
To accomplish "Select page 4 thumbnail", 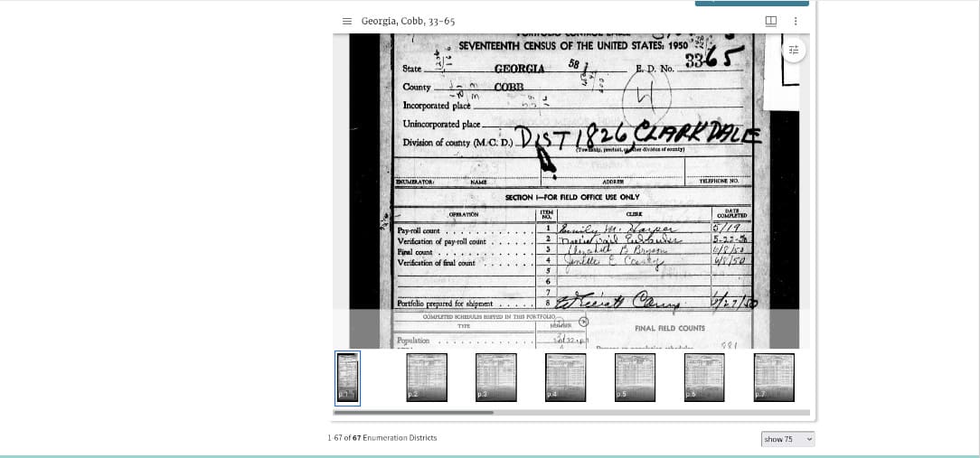I will (566, 378).
